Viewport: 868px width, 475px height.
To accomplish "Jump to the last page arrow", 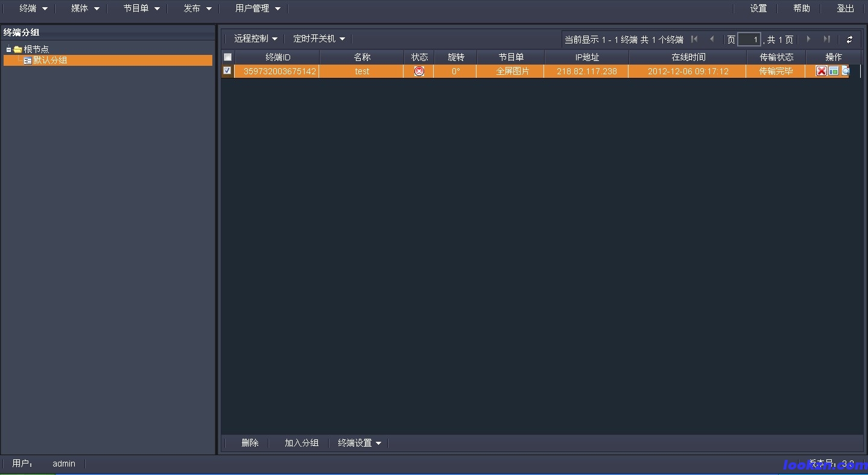I will point(826,39).
